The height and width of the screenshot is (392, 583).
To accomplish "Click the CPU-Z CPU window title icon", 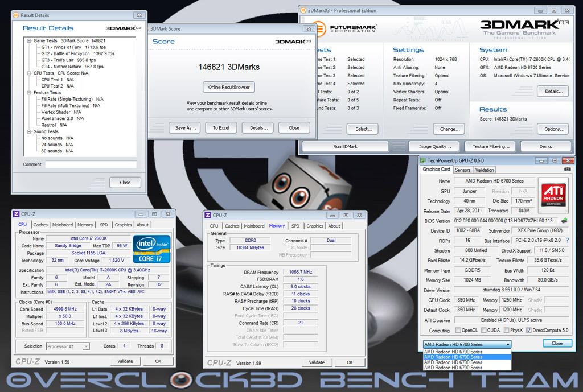I will [16, 214].
